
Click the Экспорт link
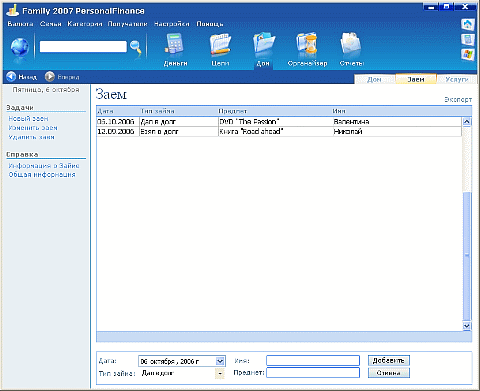coord(458,99)
